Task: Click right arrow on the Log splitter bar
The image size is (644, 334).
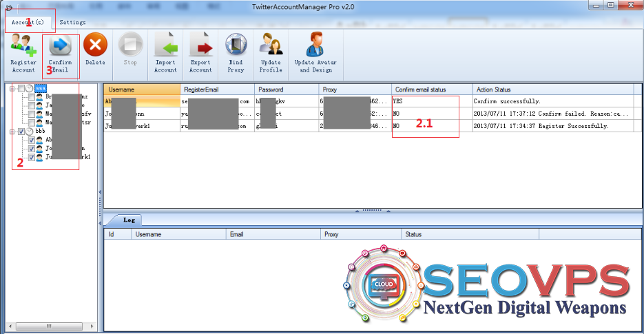Action: [x=388, y=211]
